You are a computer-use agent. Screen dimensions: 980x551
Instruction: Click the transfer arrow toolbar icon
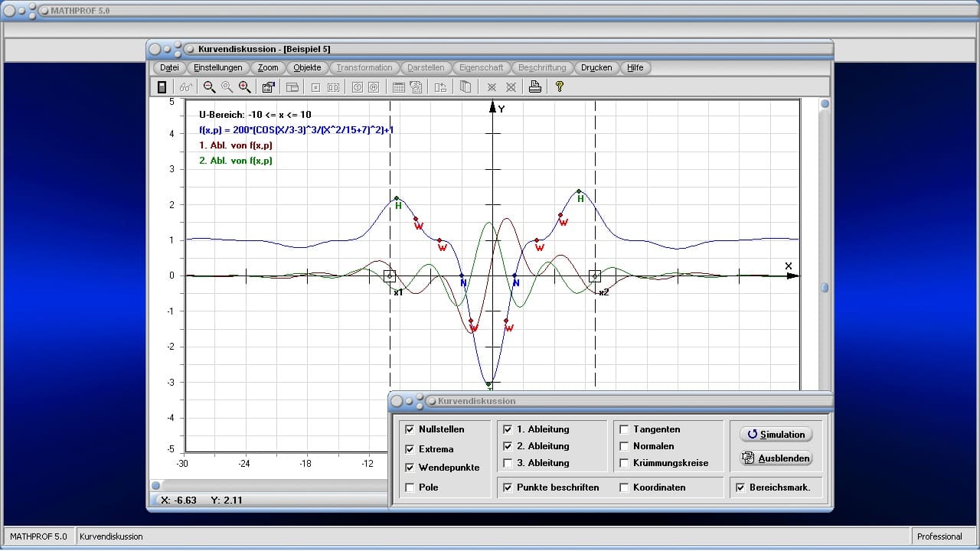click(440, 87)
